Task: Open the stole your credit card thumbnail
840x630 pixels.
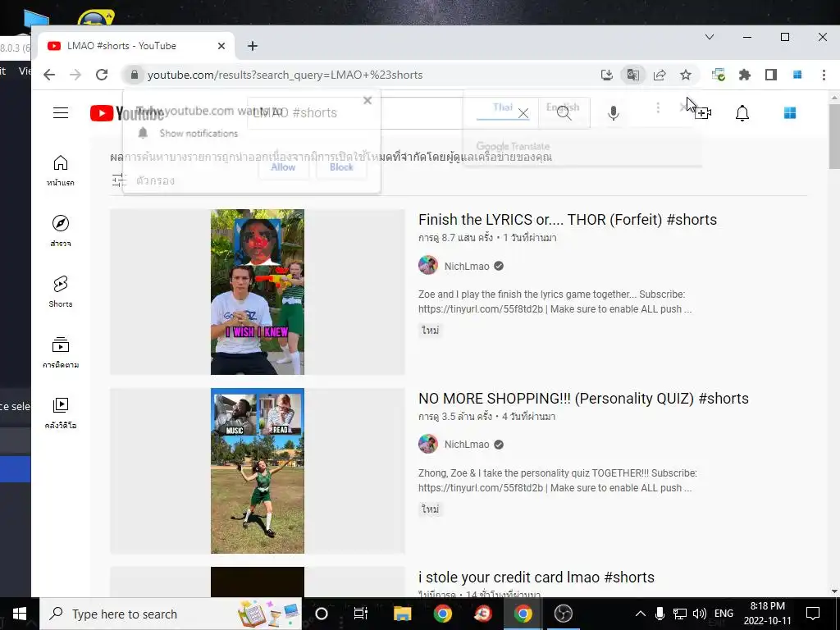Action: (x=257, y=582)
